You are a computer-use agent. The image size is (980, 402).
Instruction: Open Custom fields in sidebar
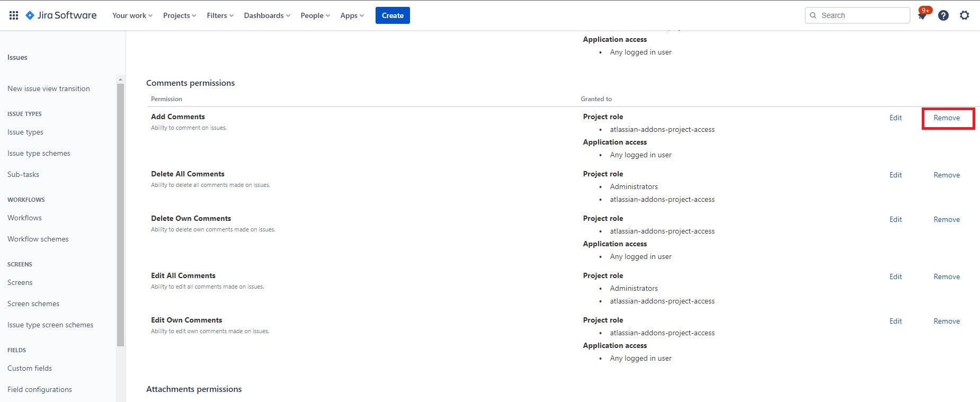[x=30, y=368]
